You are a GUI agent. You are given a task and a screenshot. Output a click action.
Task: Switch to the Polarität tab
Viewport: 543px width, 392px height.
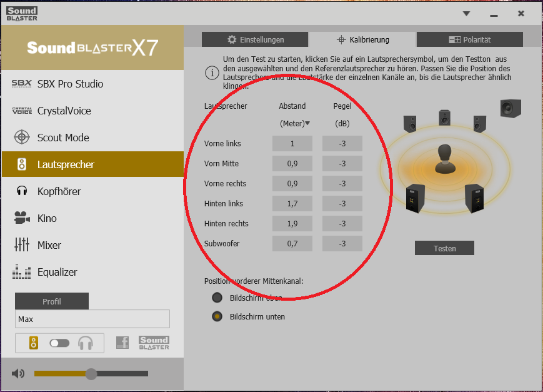(x=470, y=39)
